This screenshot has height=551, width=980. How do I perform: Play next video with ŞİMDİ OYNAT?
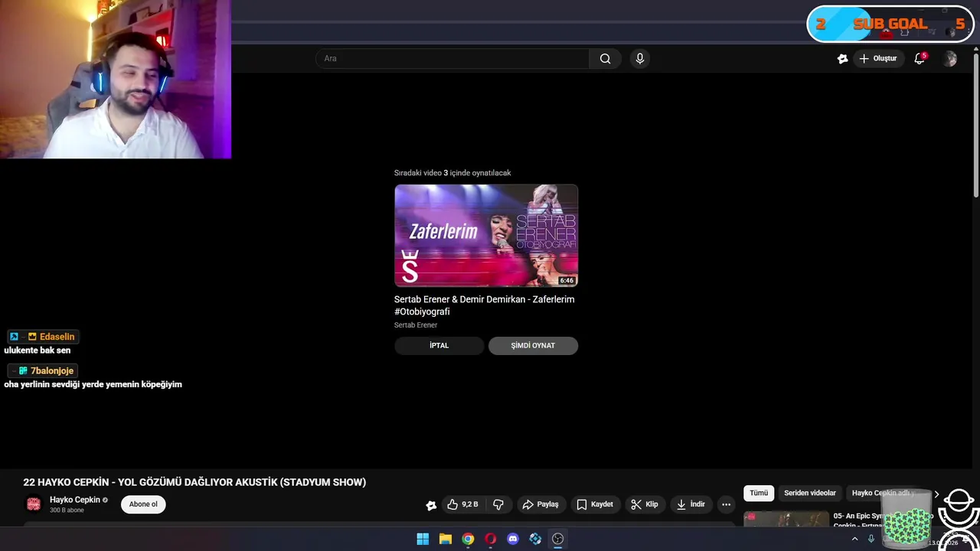point(533,345)
